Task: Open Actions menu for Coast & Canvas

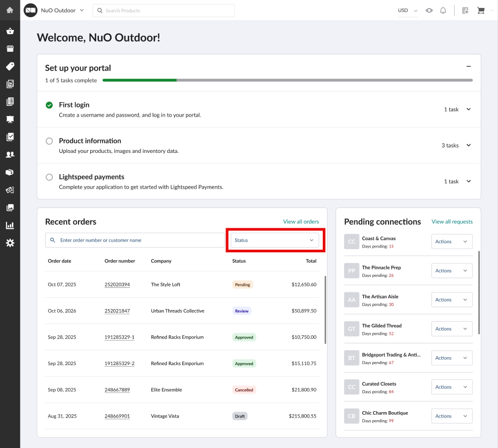Action: 452,242
